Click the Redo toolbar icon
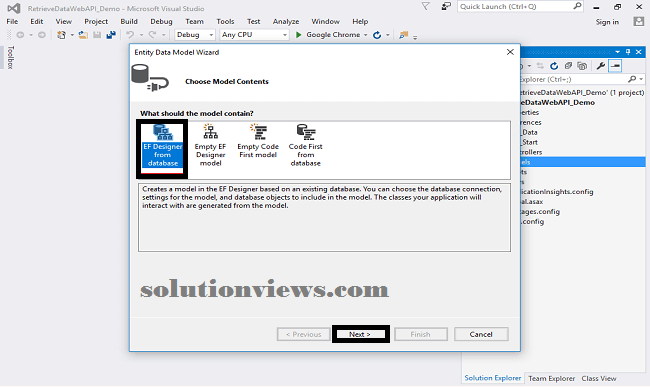 pos(153,35)
